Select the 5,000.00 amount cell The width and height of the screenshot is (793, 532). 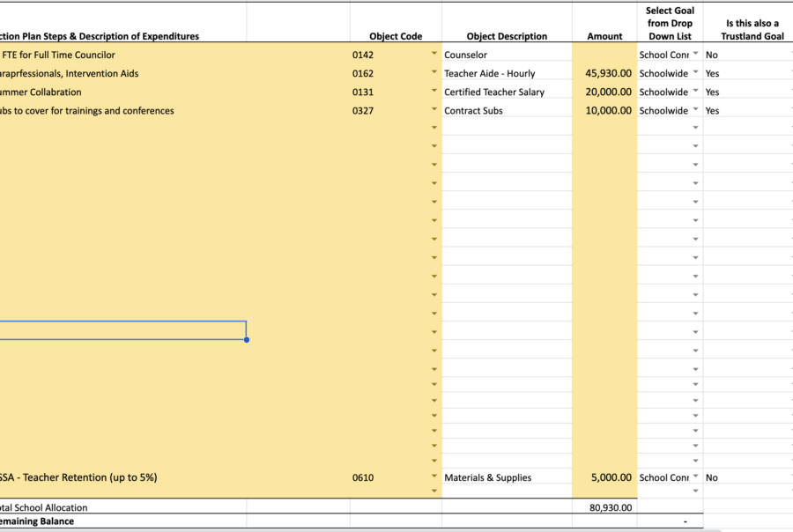click(x=604, y=477)
